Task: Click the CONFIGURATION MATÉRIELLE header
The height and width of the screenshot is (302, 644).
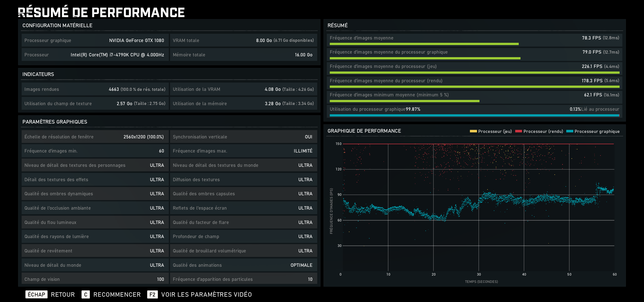Action: click(x=57, y=25)
